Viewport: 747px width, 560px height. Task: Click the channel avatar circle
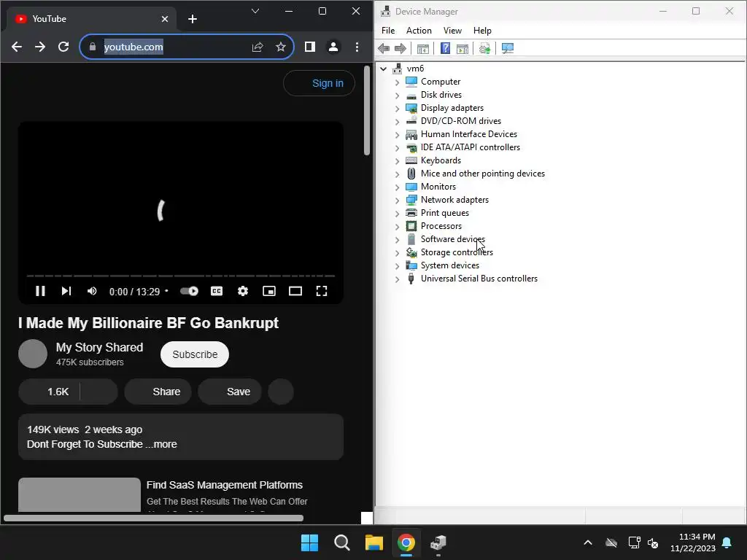tap(33, 354)
